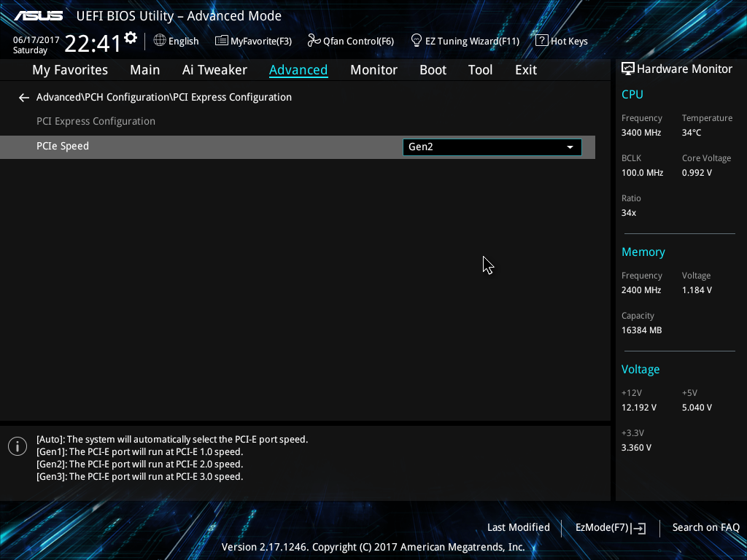The width and height of the screenshot is (747, 560).
Task: Click the Capacity value 16384 MB
Action: (x=642, y=330)
